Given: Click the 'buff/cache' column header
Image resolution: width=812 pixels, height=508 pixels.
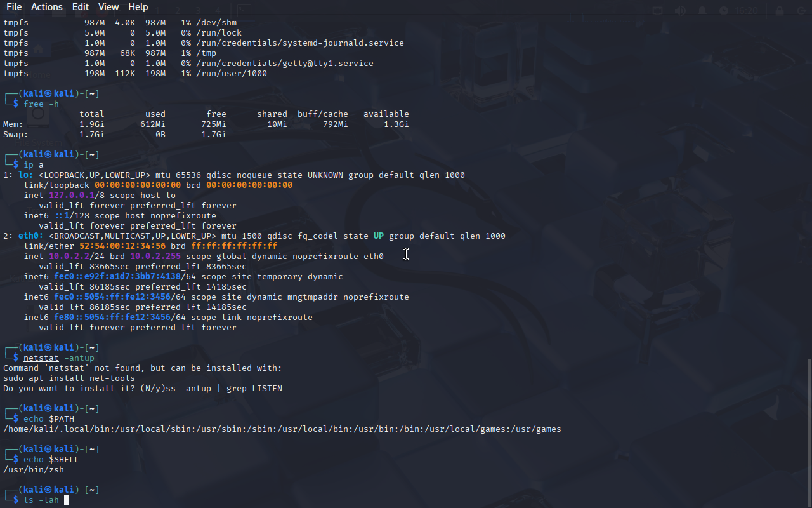Looking at the screenshot, I should pos(323,114).
